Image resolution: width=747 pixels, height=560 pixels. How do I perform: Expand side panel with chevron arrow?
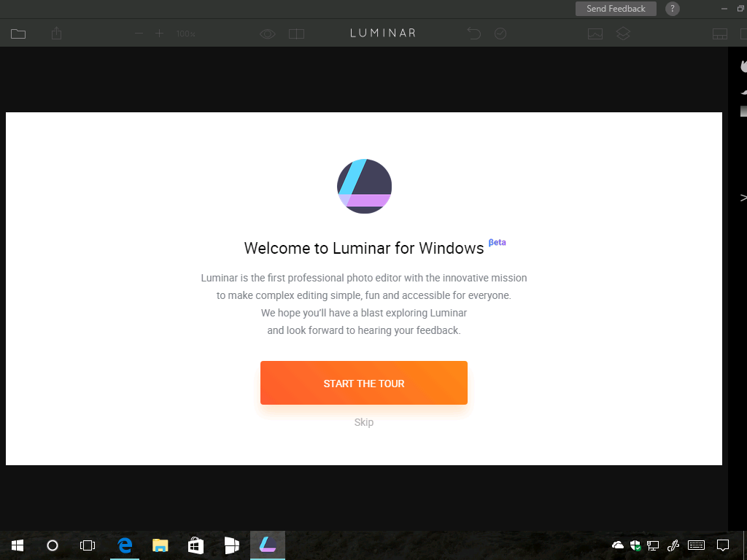click(743, 198)
